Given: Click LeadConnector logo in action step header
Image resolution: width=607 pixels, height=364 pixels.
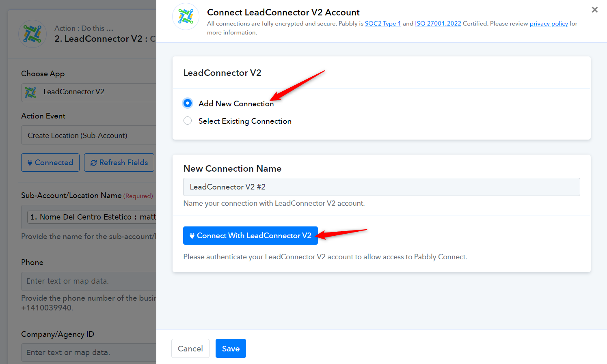Looking at the screenshot, I should (x=32, y=34).
